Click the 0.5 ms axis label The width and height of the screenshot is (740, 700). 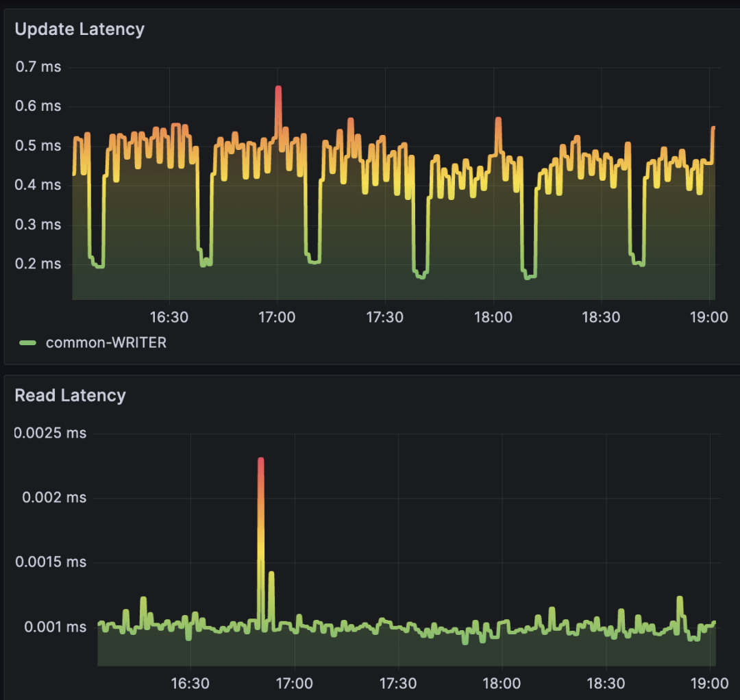pyautogui.click(x=38, y=145)
